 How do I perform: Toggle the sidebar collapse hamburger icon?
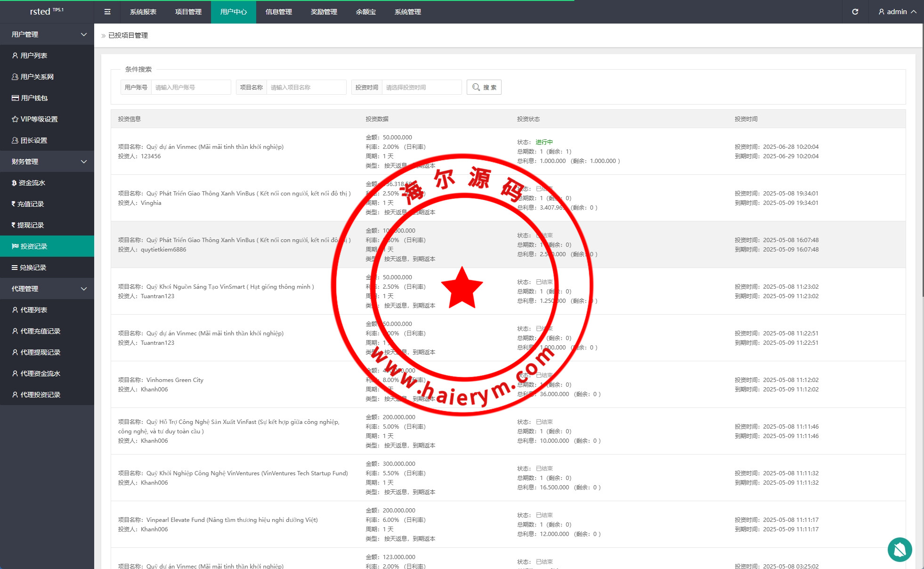pyautogui.click(x=107, y=12)
